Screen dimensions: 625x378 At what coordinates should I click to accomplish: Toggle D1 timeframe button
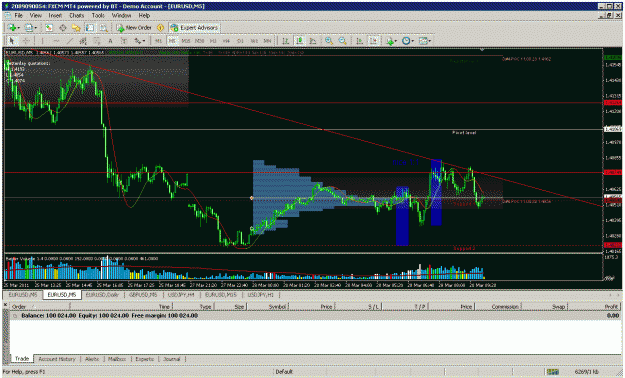point(240,41)
